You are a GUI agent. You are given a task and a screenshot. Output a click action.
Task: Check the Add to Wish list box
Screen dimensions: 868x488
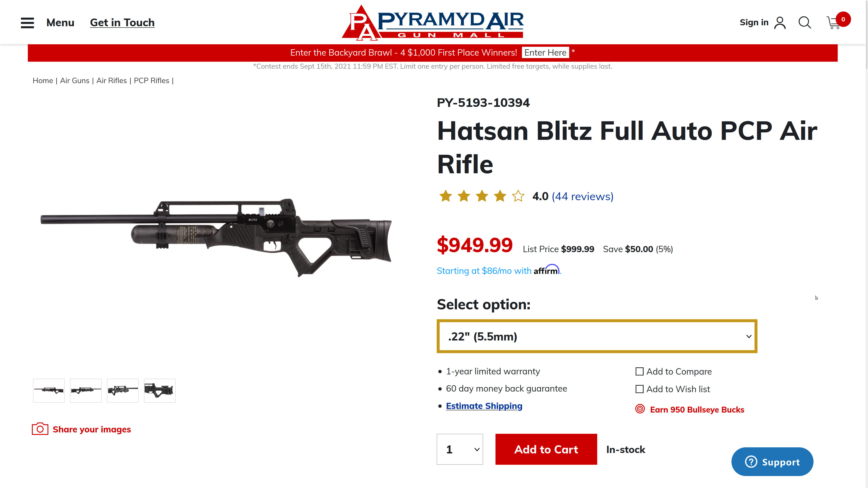pos(639,389)
